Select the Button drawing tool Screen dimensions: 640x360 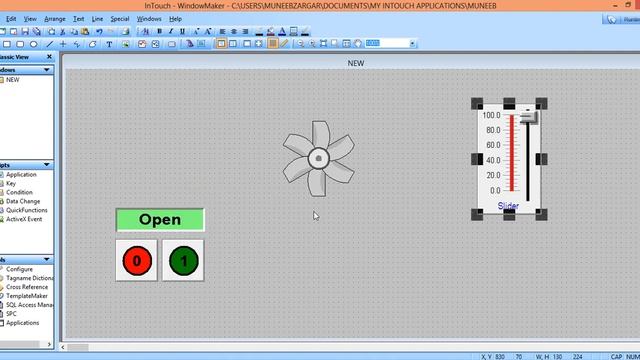(172, 44)
